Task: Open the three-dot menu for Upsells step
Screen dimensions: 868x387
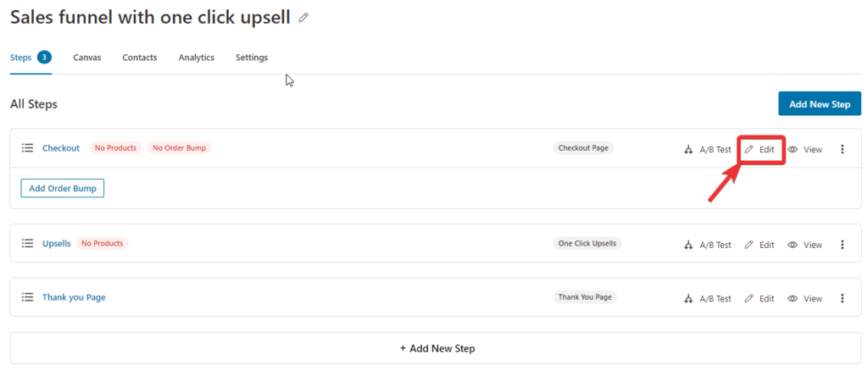Action: tap(843, 245)
